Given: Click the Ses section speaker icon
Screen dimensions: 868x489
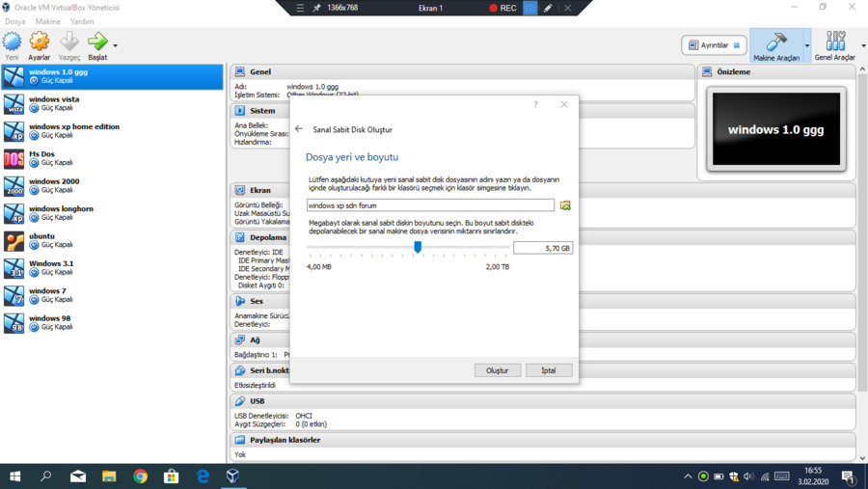Looking at the screenshot, I should pyautogui.click(x=240, y=301).
